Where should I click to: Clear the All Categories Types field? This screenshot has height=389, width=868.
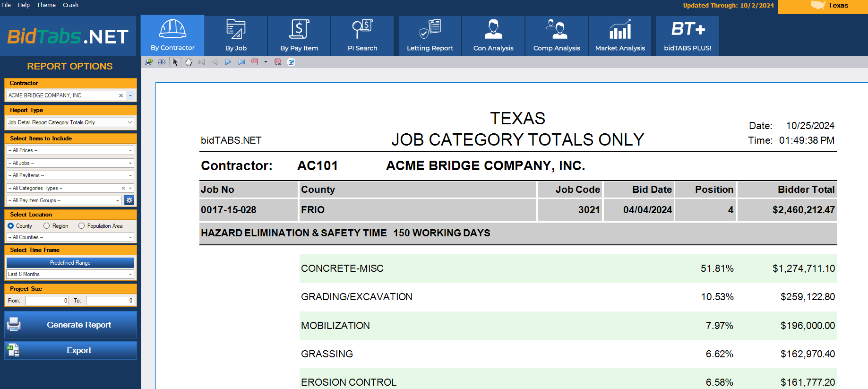(x=123, y=188)
